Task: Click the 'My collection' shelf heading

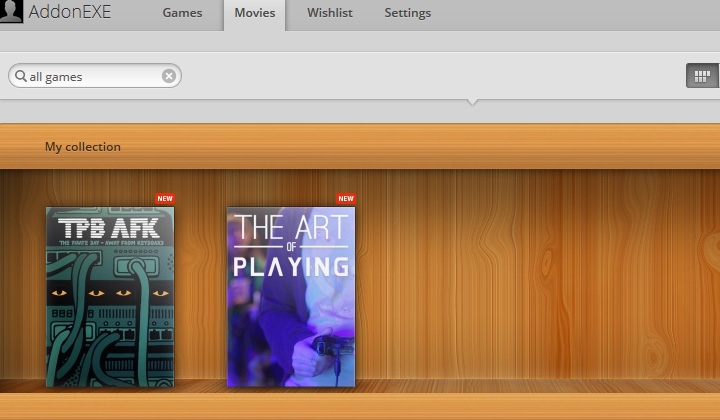Action: point(82,147)
